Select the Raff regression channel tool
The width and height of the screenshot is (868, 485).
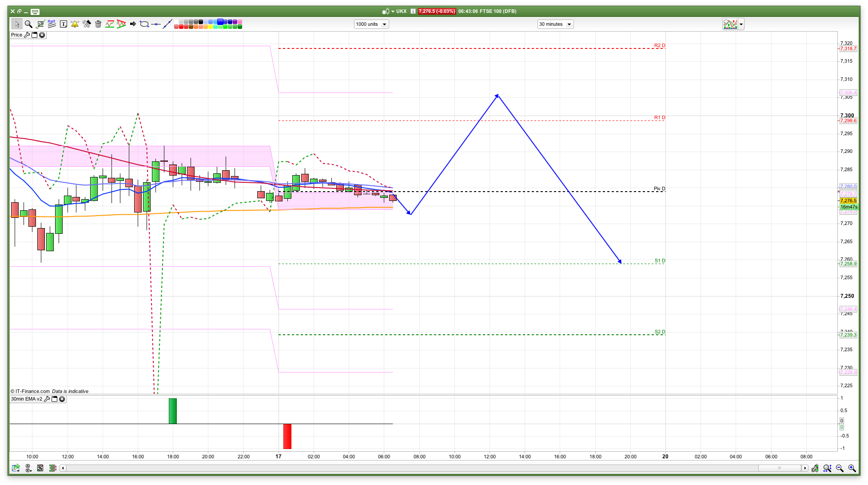(x=52, y=24)
